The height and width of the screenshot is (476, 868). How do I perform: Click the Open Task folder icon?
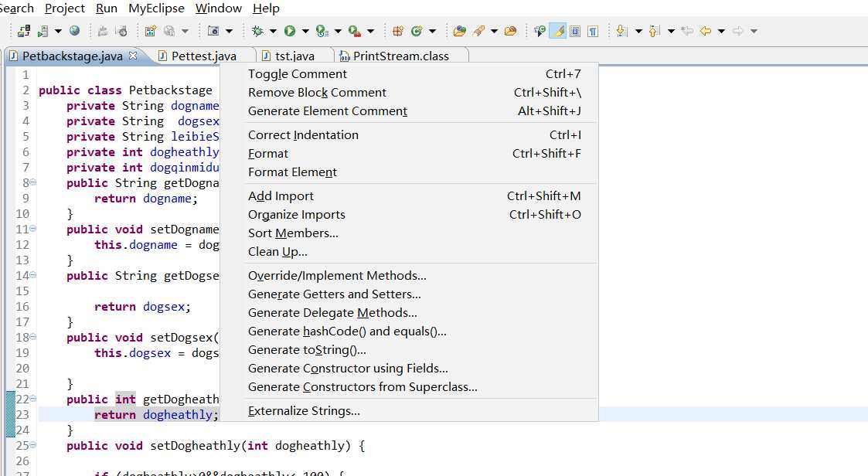[x=510, y=31]
